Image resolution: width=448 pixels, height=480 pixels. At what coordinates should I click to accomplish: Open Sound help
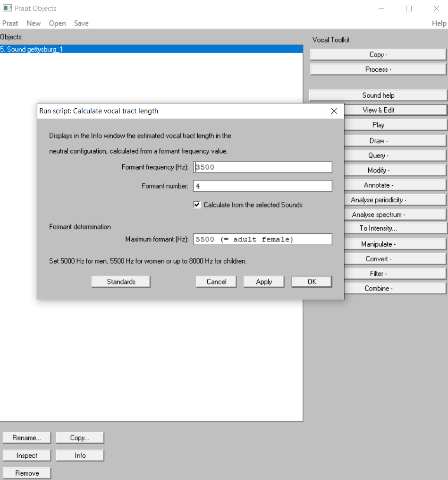coord(378,95)
